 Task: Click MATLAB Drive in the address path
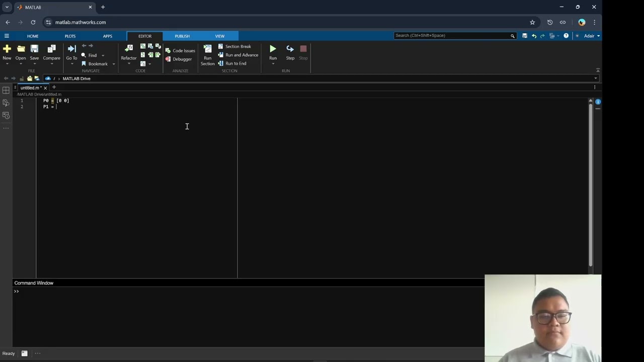point(76,78)
